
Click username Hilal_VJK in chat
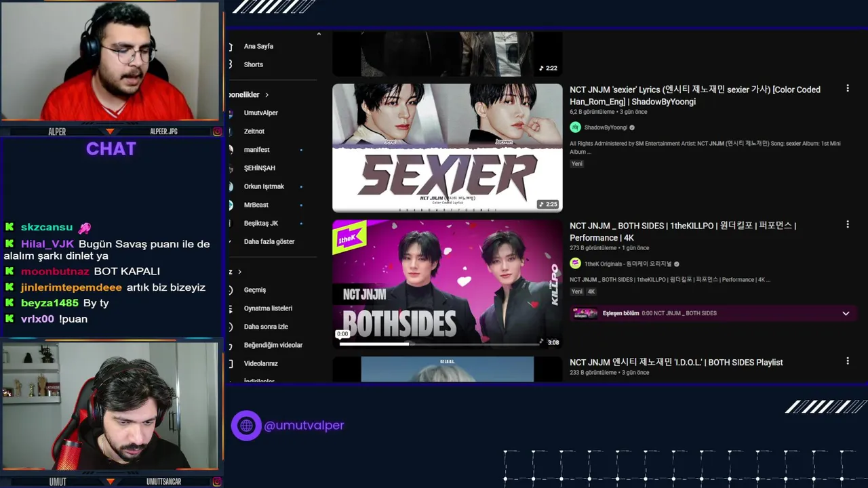(x=47, y=244)
